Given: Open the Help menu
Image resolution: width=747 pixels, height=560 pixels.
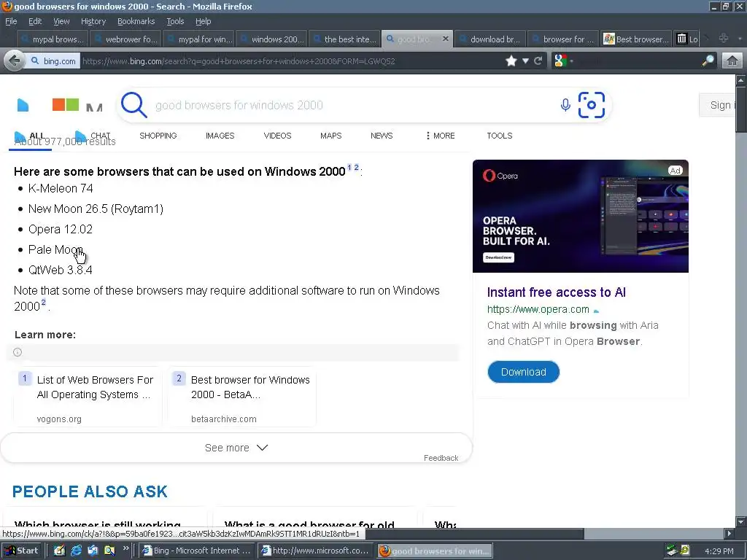Looking at the screenshot, I should 203,21.
